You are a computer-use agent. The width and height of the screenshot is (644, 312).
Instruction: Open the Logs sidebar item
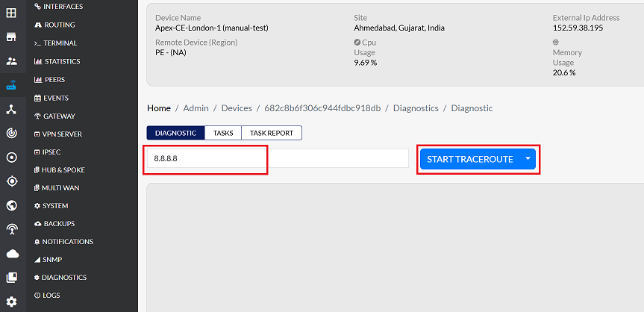[51, 296]
